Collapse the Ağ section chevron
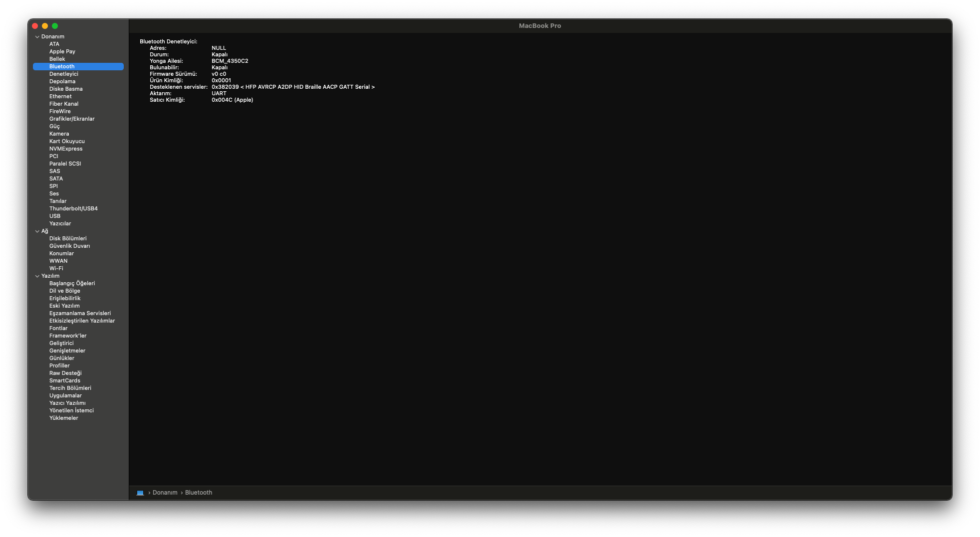The height and width of the screenshot is (537, 980). pyautogui.click(x=37, y=231)
